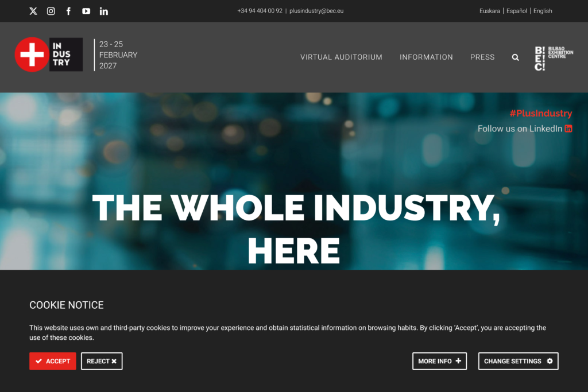Switch language to Euskara
Viewport: 588px width, 392px height.
[x=490, y=11]
